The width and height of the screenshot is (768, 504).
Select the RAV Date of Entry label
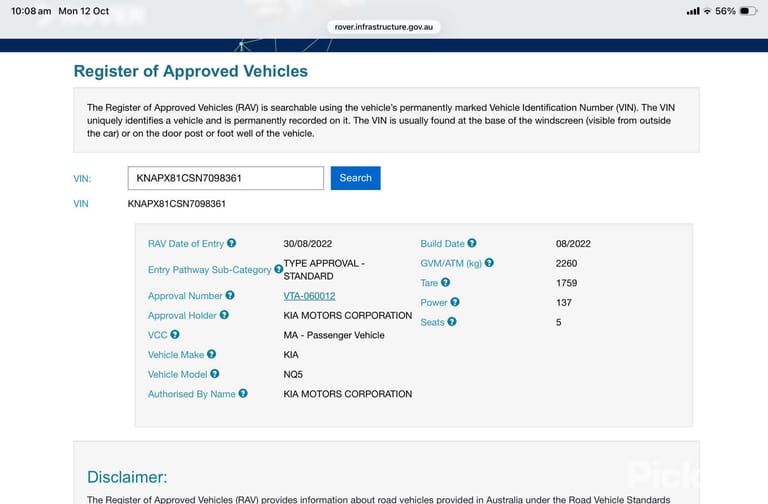[x=186, y=244]
